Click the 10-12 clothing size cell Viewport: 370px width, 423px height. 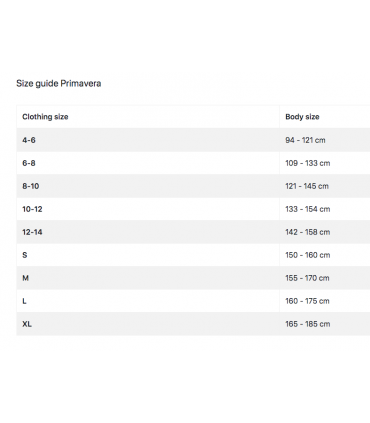32,209
